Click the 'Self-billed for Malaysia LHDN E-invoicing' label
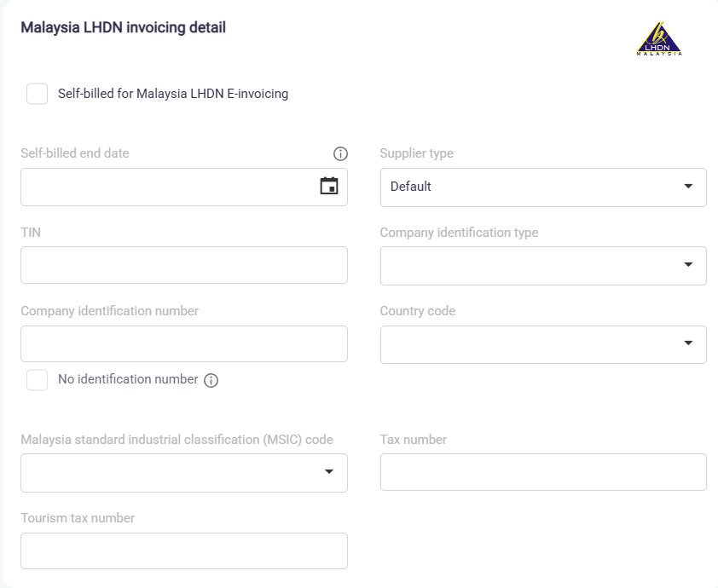The image size is (718, 588). tap(173, 94)
